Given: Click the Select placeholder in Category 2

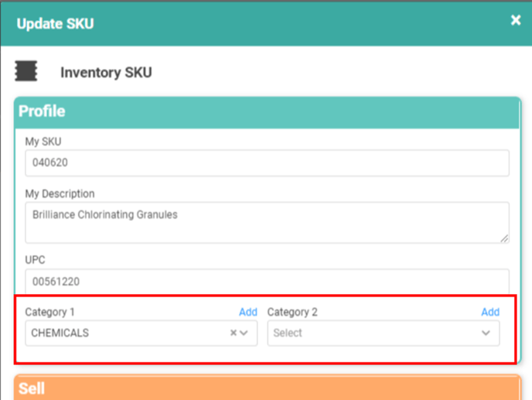Looking at the screenshot, I should 288,333.
